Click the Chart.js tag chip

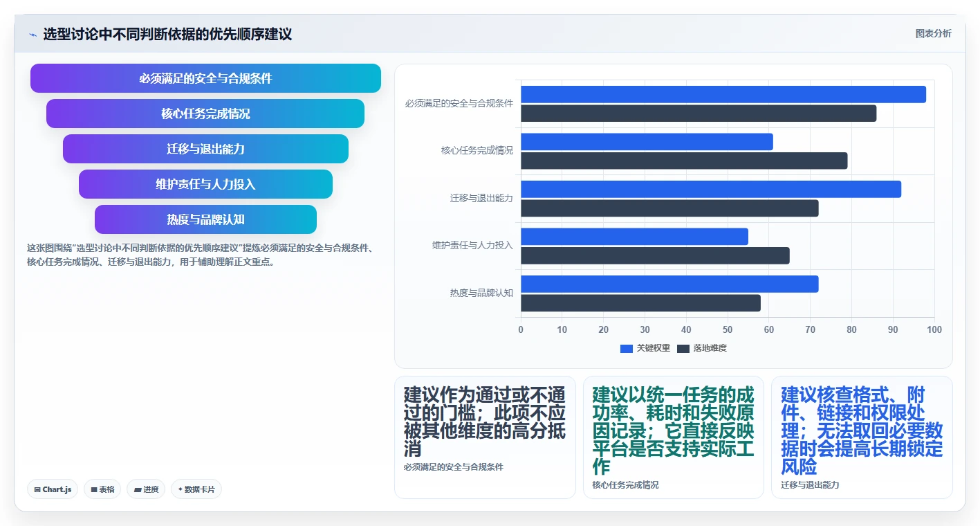tap(53, 489)
